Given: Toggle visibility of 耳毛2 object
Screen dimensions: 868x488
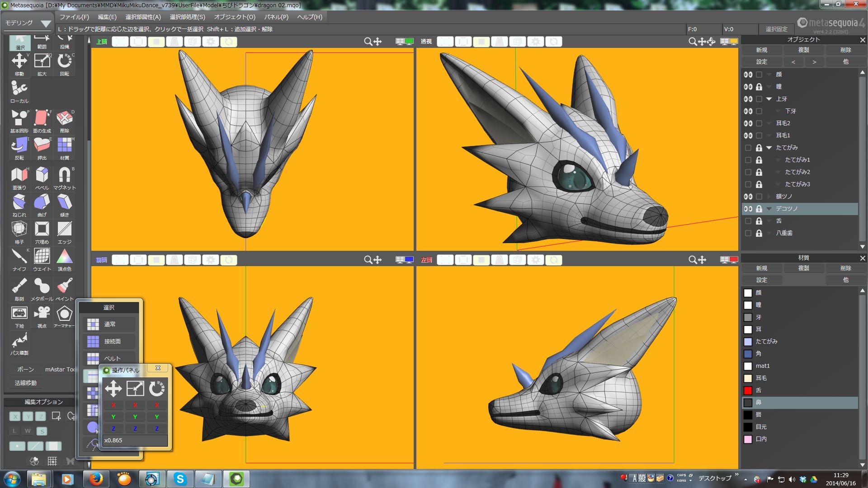Looking at the screenshot, I should [748, 123].
